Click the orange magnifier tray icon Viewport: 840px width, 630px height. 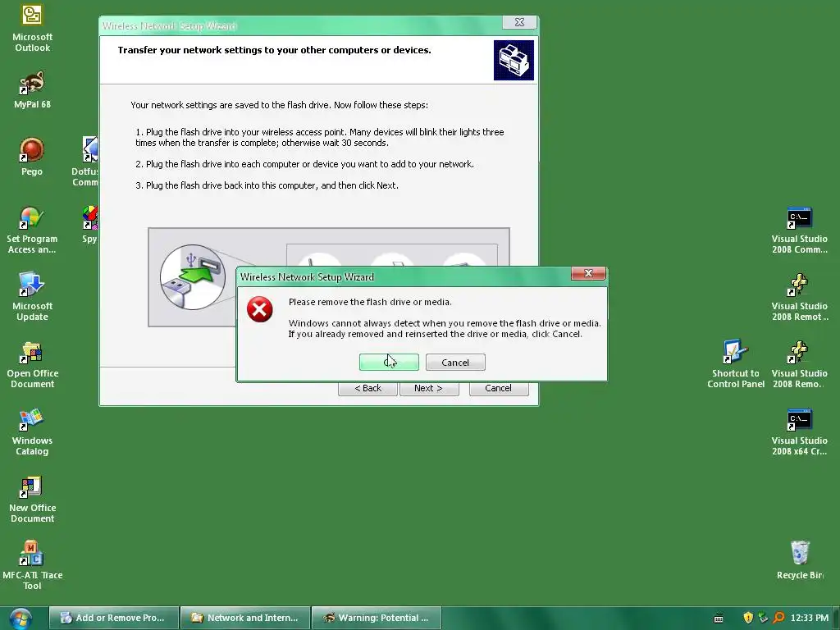(779, 618)
